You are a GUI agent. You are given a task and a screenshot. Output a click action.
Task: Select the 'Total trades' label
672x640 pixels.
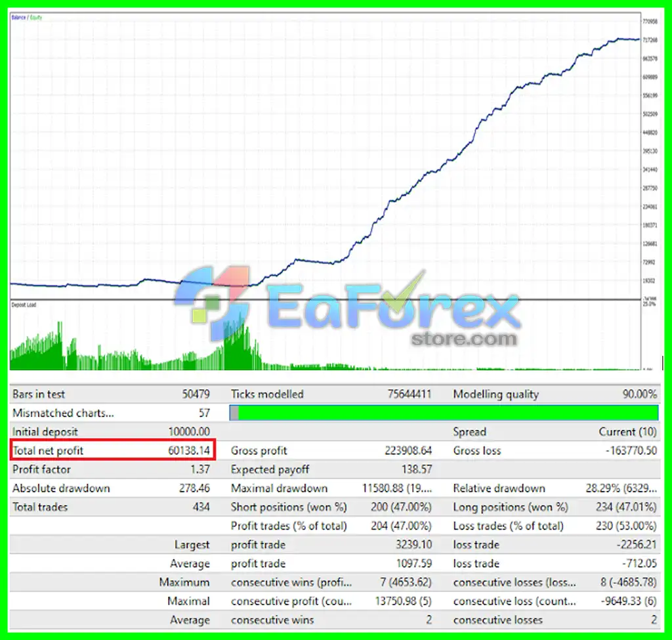pos(40,507)
